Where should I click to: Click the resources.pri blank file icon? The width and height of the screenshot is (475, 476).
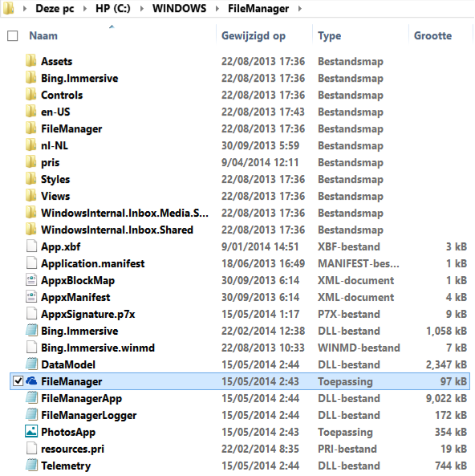(31, 448)
